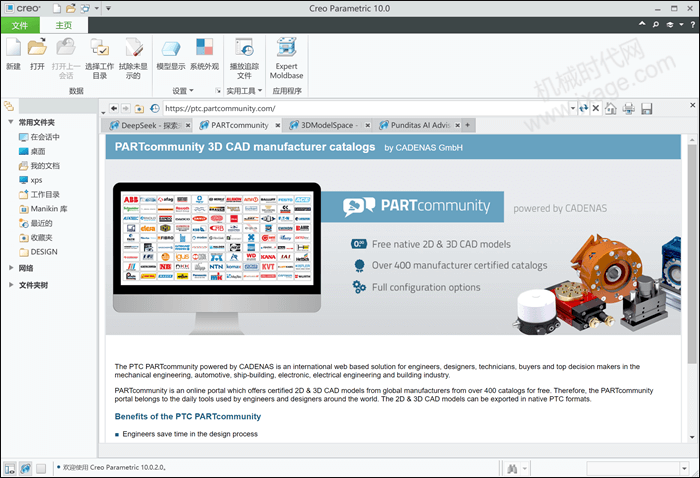The image size is (700, 478).
Task: Switch to the DeepSeek browser tab
Action: point(145,125)
